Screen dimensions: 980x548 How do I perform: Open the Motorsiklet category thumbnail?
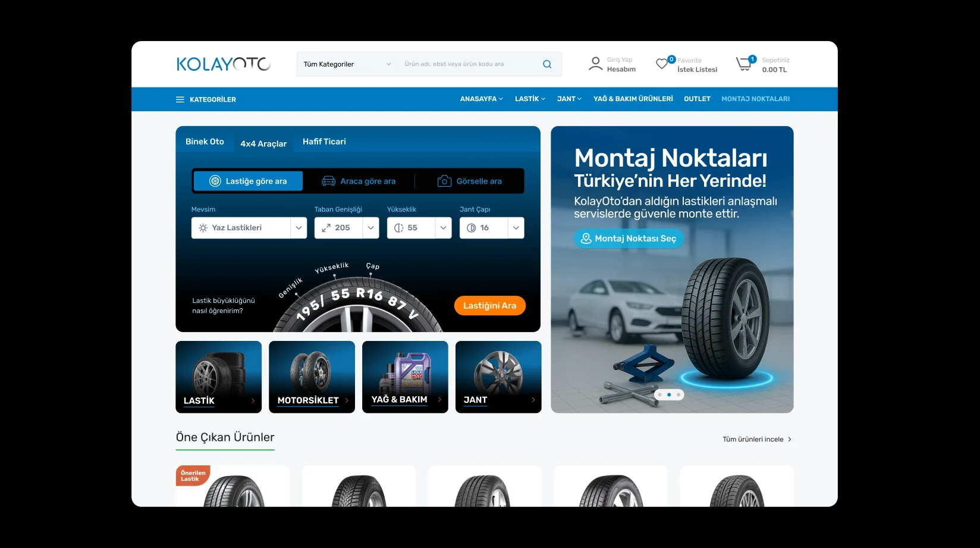click(312, 377)
